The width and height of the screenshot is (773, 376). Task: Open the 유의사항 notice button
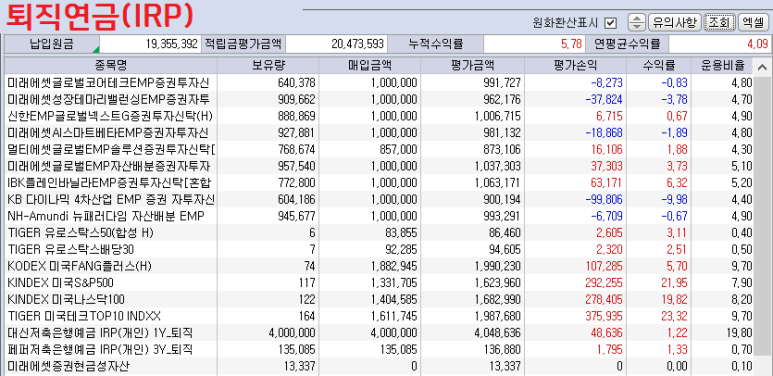674,22
